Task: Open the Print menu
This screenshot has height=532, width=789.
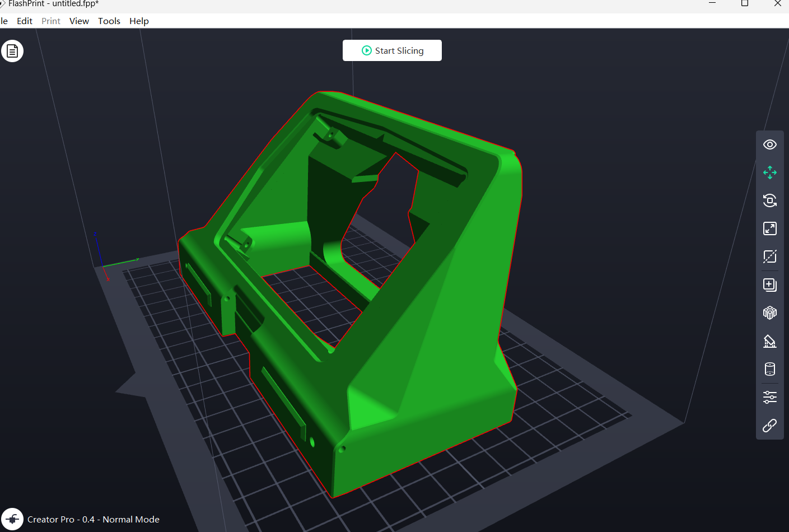Action: coord(51,21)
